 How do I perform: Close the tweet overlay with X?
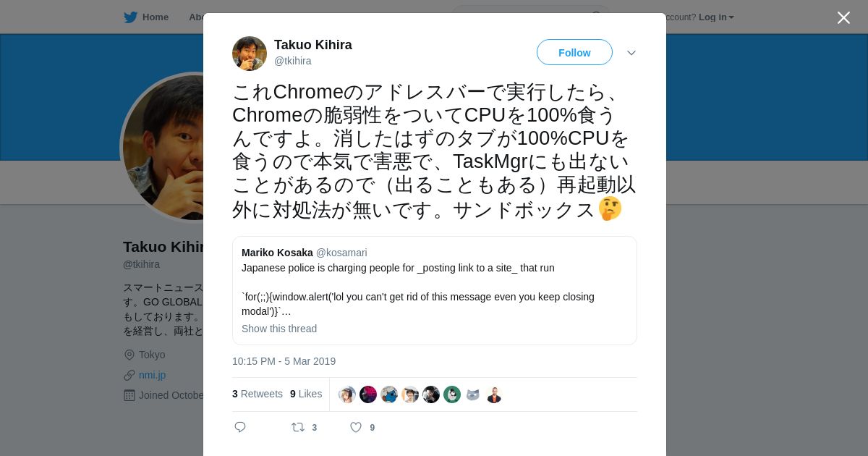843,18
